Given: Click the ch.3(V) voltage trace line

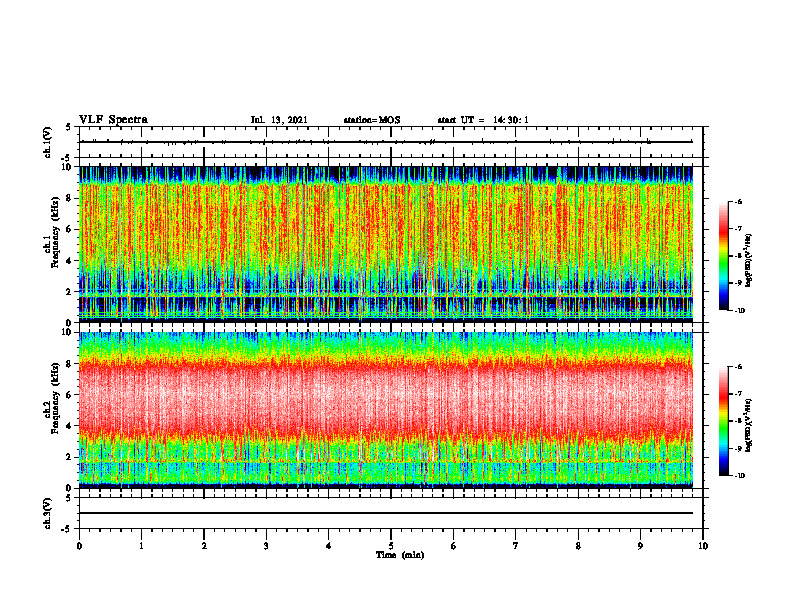Looking at the screenshot, I should tap(386, 513).
